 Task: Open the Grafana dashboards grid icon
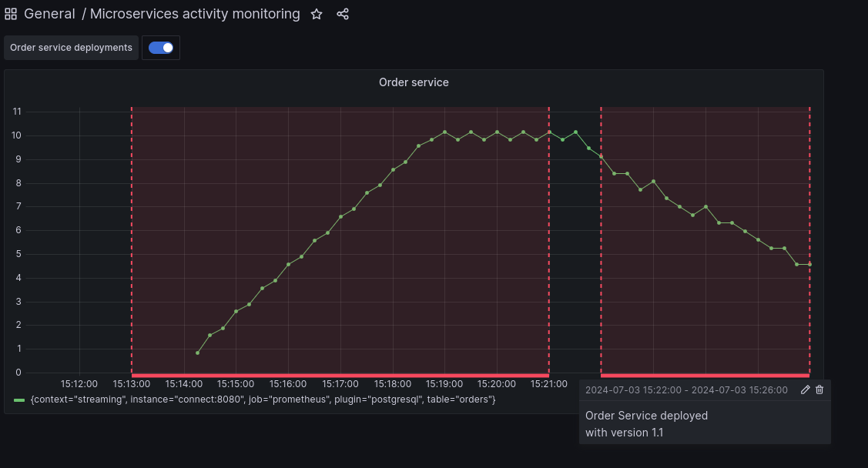click(11, 13)
